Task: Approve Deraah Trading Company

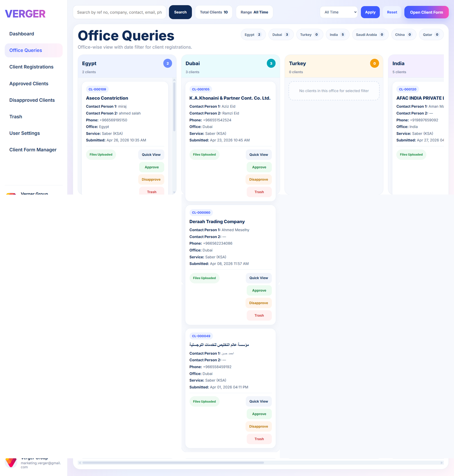Action: [x=259, y=290]
